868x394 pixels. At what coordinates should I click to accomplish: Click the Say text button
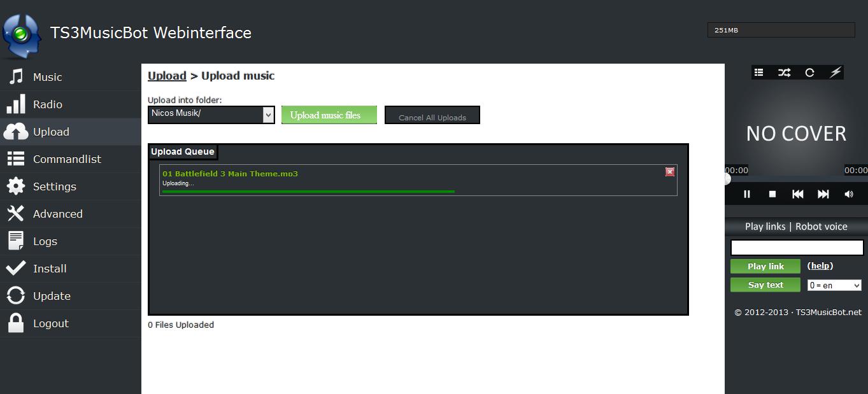[x=765, y=285]
